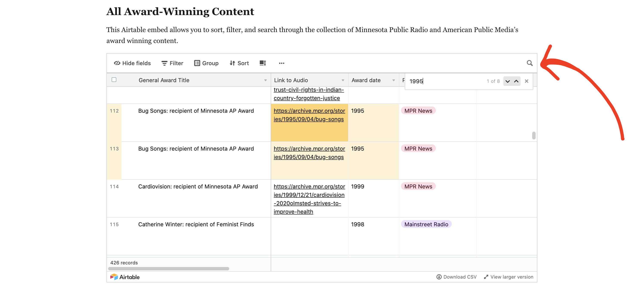
Task: Click the row height icon
Action: [263, 63]
